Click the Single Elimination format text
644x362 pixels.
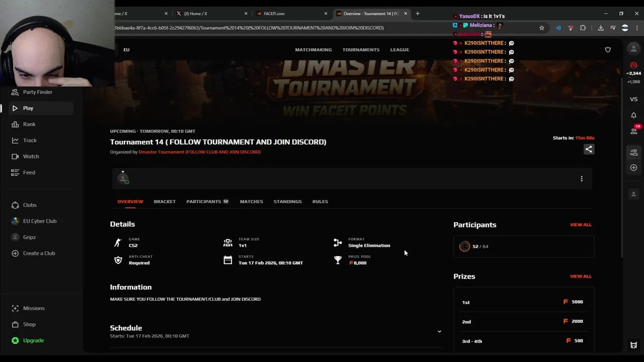pyautogui.click(x=369, y=245)
